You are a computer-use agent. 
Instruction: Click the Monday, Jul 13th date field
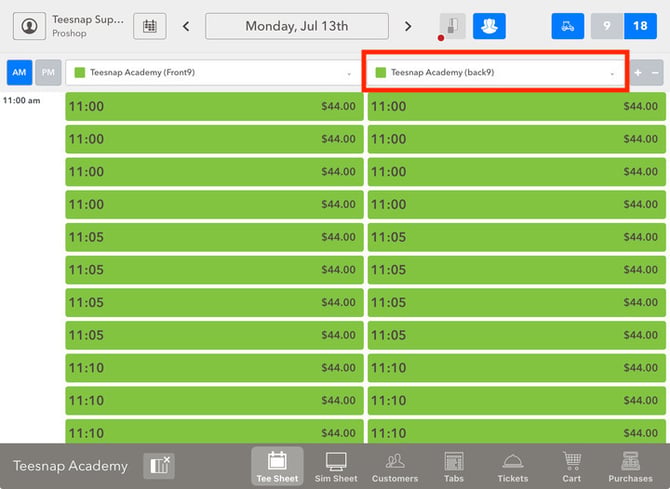(297, 26)
